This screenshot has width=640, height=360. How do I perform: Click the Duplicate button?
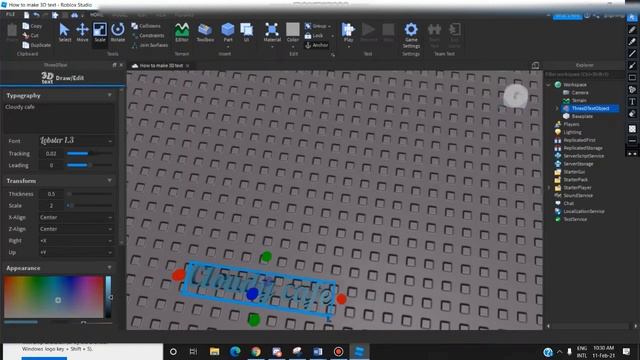pos(37,45)
